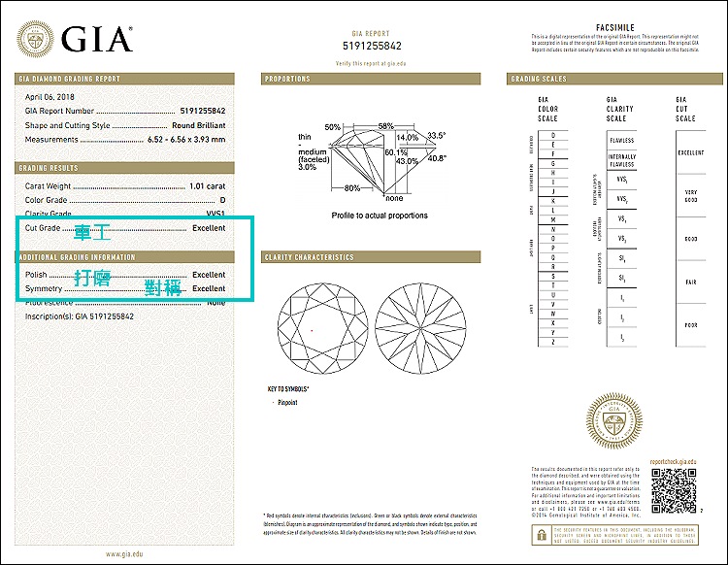Click the report number under 'GIA REPORT' heading
The width and height of the screenshot is (728, 565).
(x=372, y=46)
